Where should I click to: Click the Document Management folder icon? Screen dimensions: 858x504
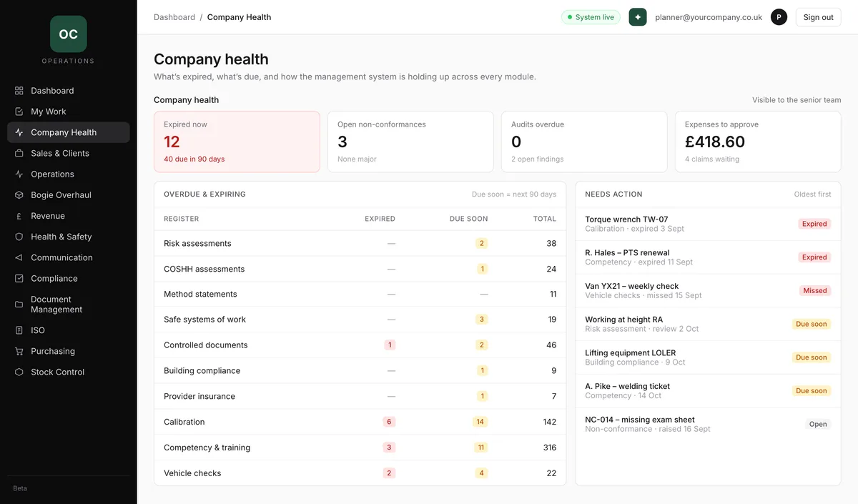click(19, 305)
